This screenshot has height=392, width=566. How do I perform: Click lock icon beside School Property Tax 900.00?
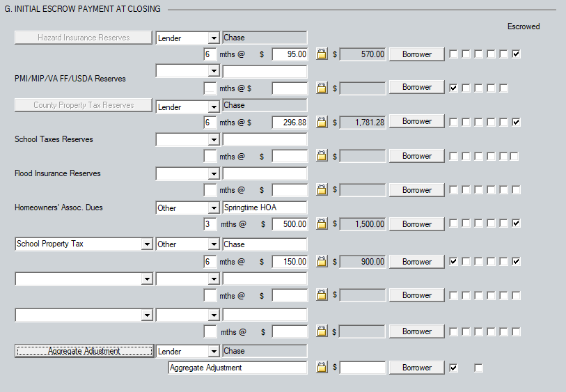click(x=322, y=262)
